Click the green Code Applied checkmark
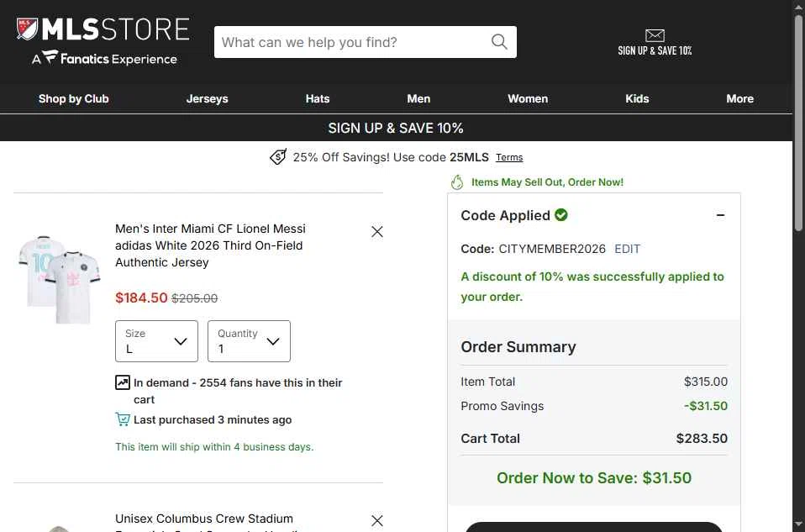Screen dimensions: 805x532 (561, 214)
